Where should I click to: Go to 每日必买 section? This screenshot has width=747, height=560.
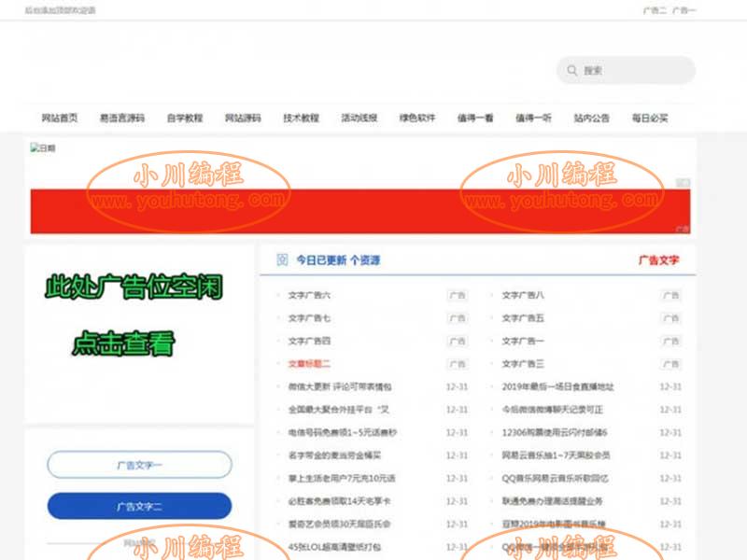click(x=650, y=118)
